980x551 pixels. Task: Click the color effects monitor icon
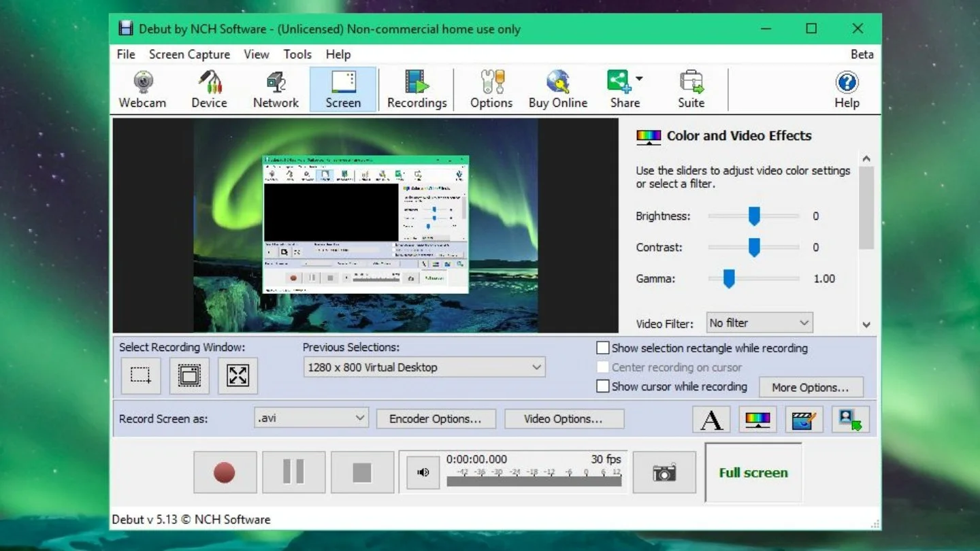click(758, 419)
